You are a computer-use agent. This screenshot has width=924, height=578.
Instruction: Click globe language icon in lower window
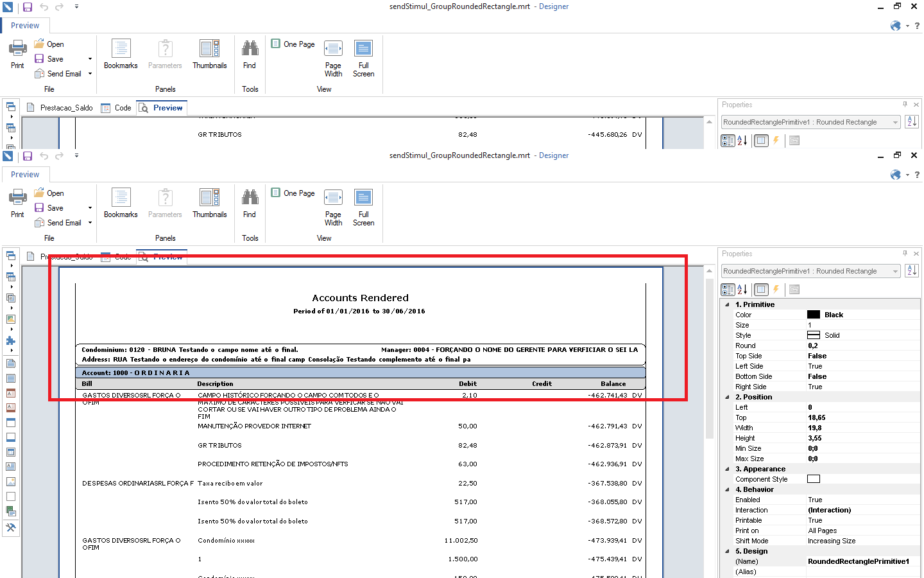pos(896,175)
